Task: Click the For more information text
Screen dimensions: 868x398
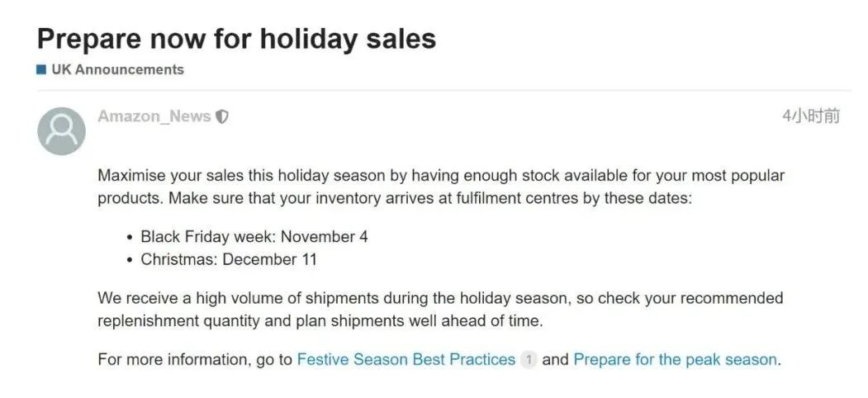Action: (195, 359)
